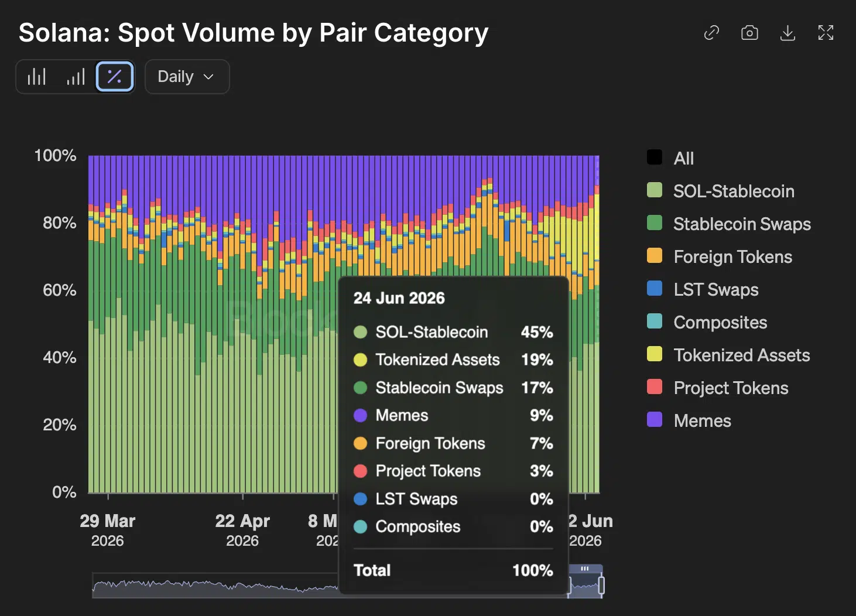Click the 60% y-axis label
856x616 pixels.
tap(60, 290)
